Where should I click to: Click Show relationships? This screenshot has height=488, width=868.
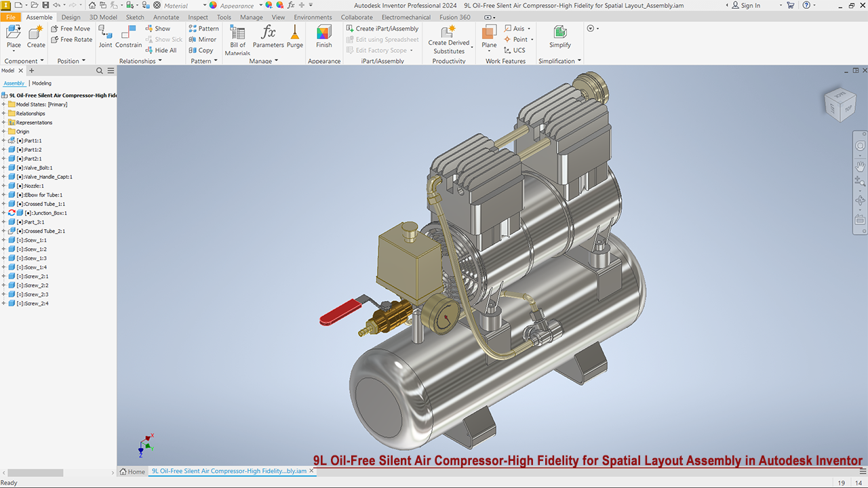(x=157, y=28)
